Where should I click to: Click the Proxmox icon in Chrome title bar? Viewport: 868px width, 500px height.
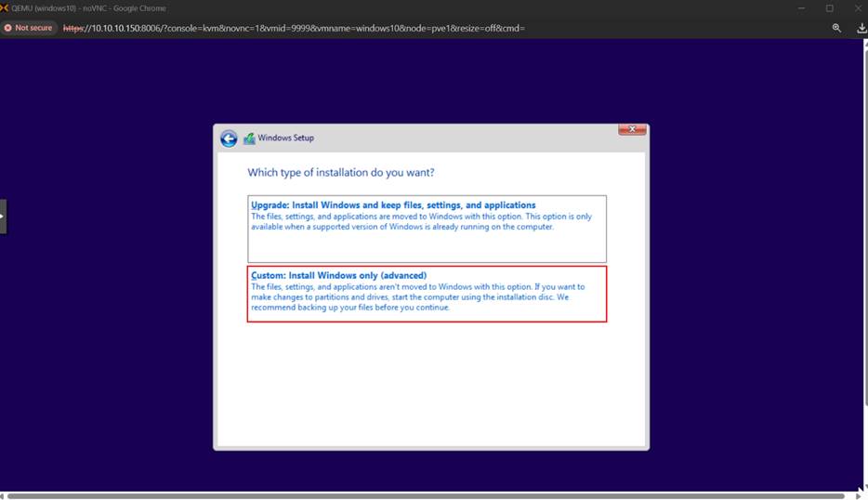coord(6,8)
